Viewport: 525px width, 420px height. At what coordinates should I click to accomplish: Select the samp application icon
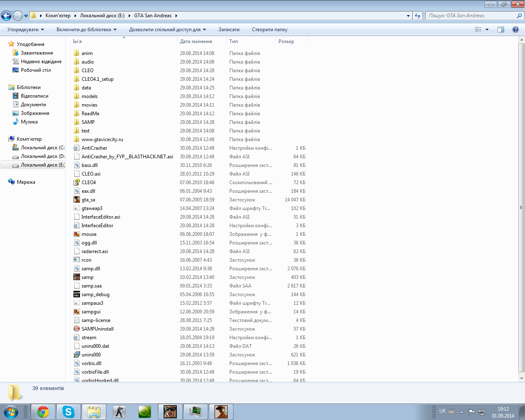77,277
